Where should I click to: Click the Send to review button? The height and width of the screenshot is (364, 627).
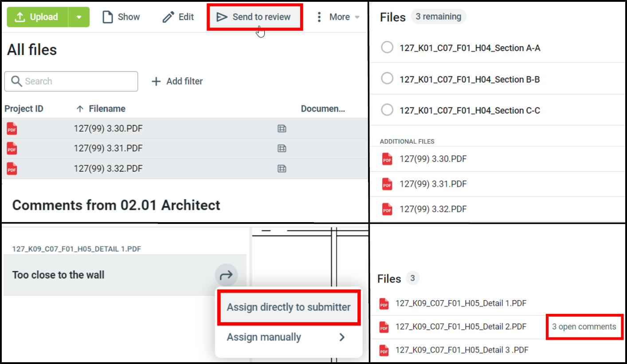[x=255, y=17]
